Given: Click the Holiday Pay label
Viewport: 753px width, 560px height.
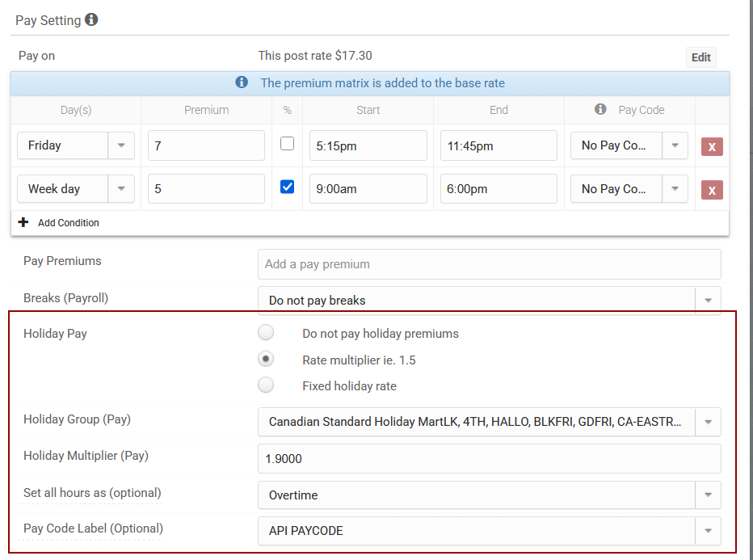Looking at the screenshot, I should point(55,333).
